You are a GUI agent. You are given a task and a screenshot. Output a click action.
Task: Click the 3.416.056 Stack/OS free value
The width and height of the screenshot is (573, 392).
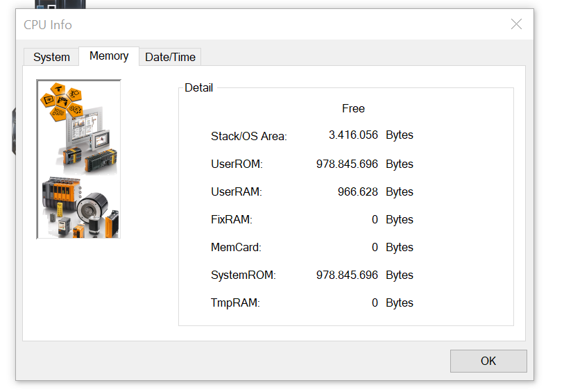tap(353, 135)
